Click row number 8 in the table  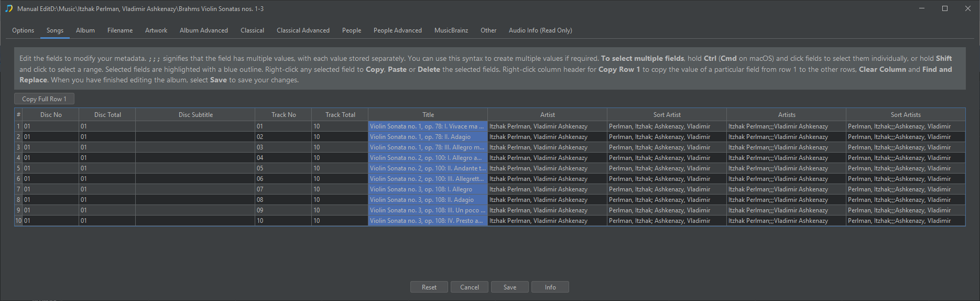click(18, 200)
